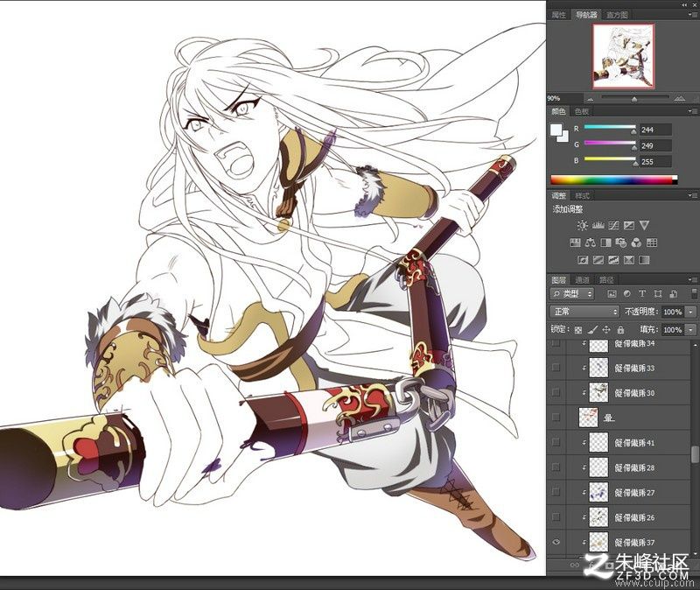Show the hidden layer 28
Viewport: 700px width, 590px height.
click(x=556, y=467)
